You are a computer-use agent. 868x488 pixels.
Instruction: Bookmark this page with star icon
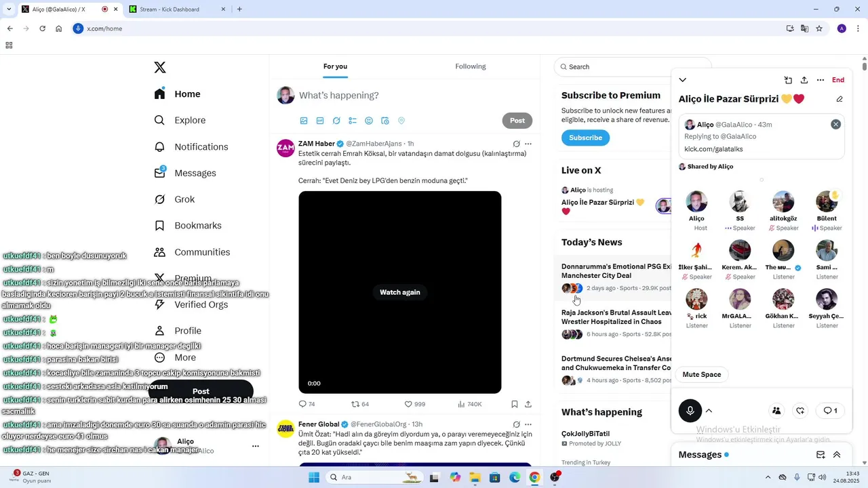point(819,28)
